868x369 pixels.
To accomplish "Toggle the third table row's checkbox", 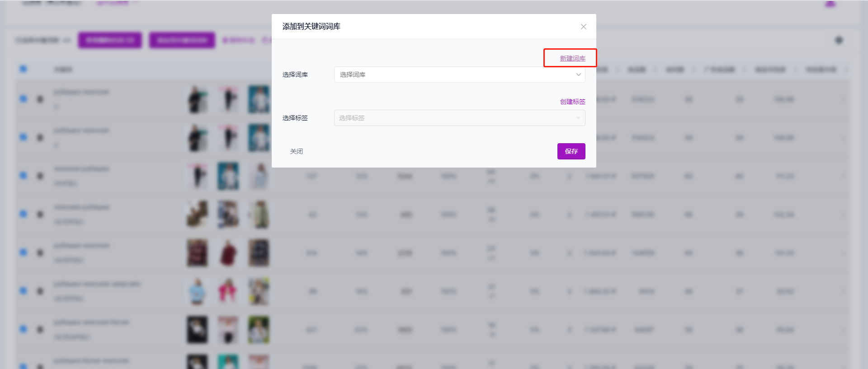I will (24, 175).
